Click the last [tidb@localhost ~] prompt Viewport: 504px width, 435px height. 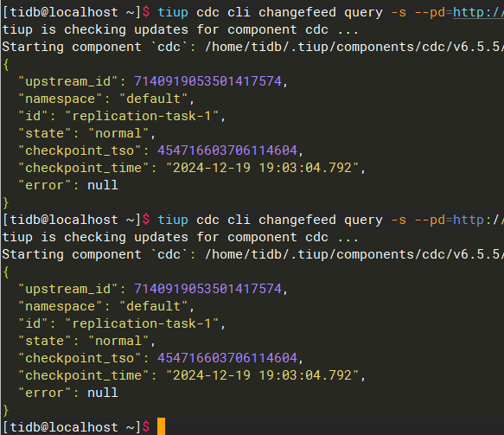coord(72,427)
